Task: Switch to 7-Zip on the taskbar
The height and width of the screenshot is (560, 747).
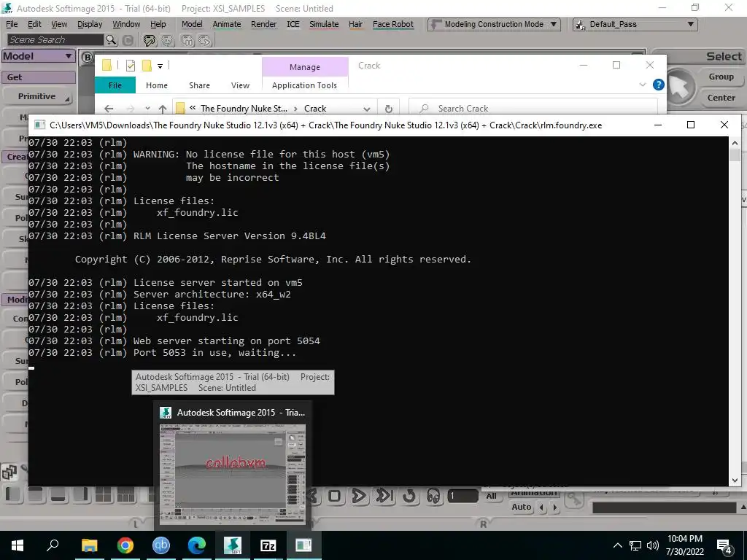Action: pyautogui.click(x=268, y=545)
